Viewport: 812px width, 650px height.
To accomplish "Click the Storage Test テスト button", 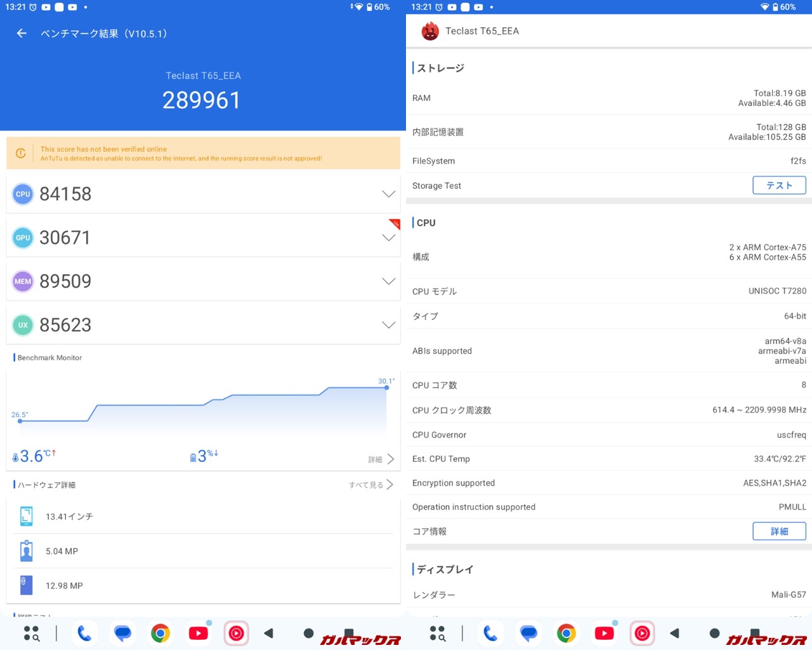I will 779,185.
